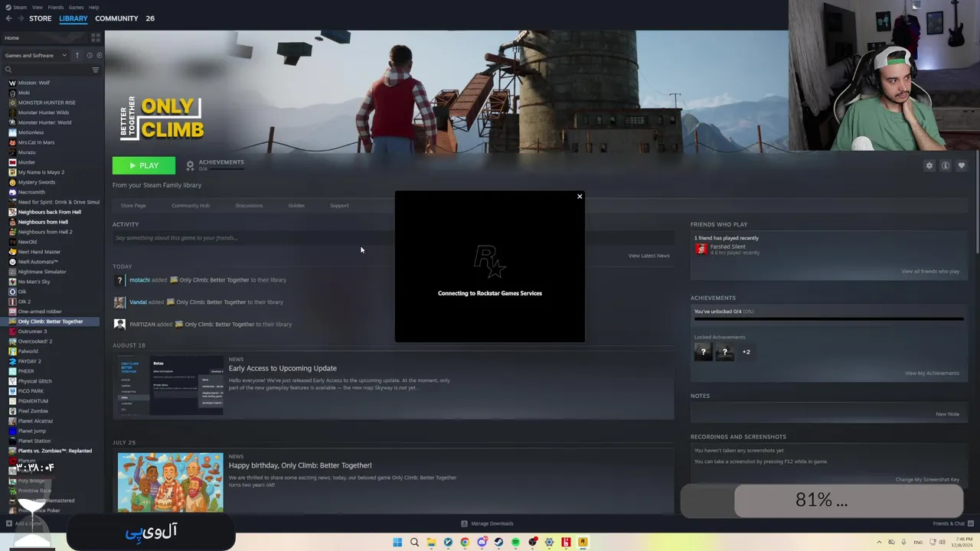Click the library search magnifier icon
The height and width of the screenshot is (551, 980).
(x=8, y=70)
